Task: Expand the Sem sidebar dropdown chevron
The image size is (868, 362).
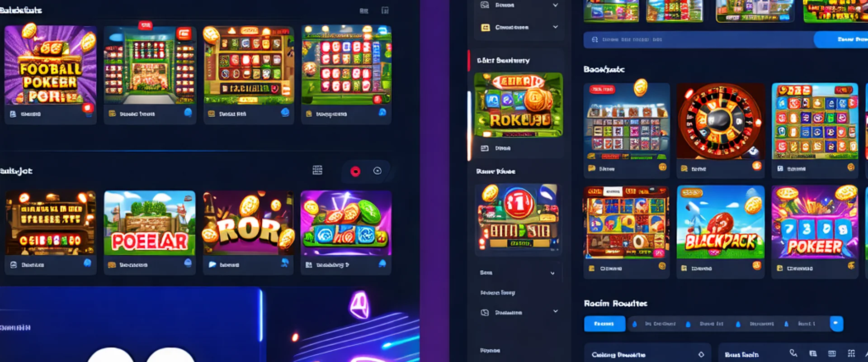Action: [x=552, y=273]
